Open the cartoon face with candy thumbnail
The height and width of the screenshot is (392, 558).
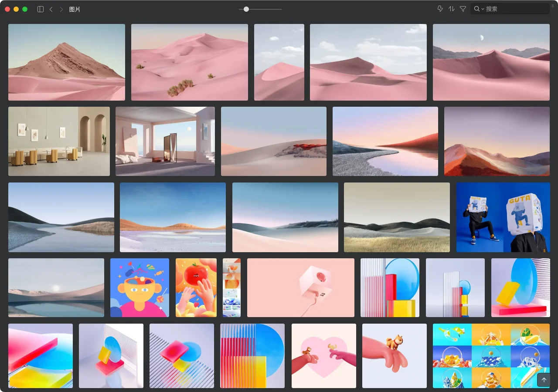(139, 288)
